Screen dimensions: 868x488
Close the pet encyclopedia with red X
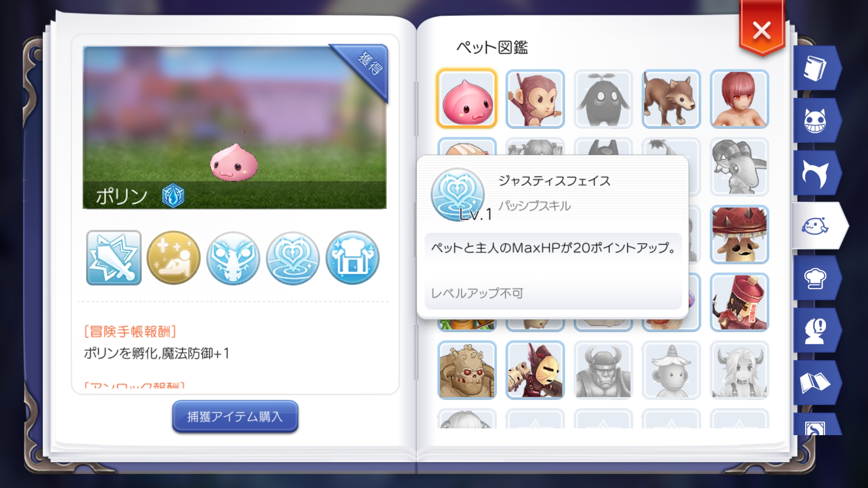pos(762,30)
